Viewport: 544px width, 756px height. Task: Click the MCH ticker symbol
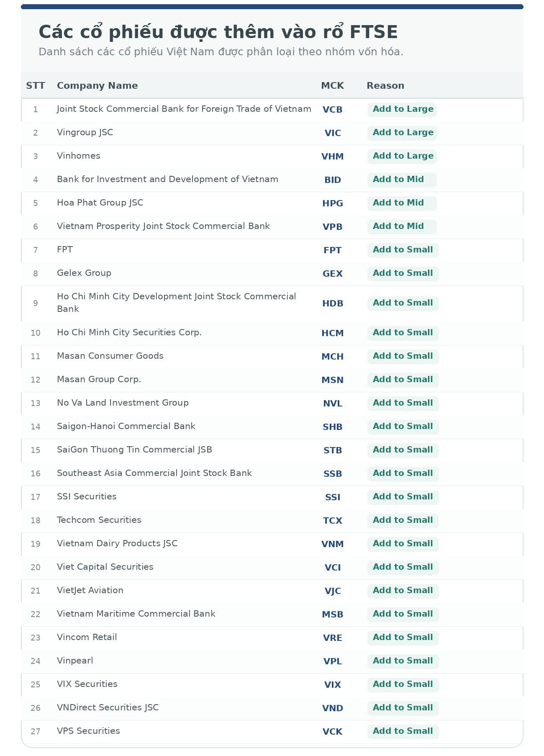tap(333, 357)
